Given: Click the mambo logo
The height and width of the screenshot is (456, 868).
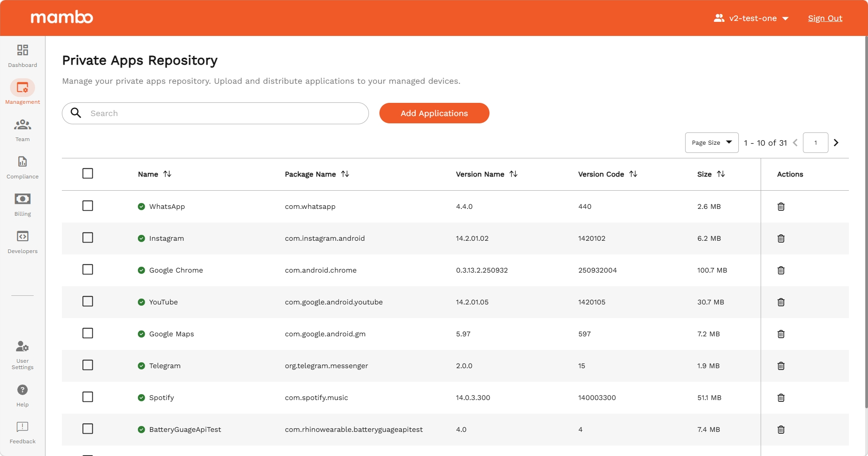Looking at the screenshot, I should [62, 17].
